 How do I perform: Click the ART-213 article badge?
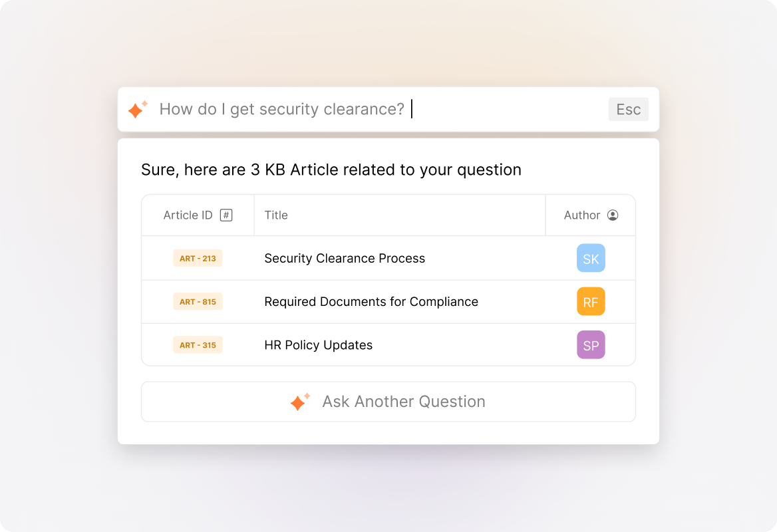[198, 258]
